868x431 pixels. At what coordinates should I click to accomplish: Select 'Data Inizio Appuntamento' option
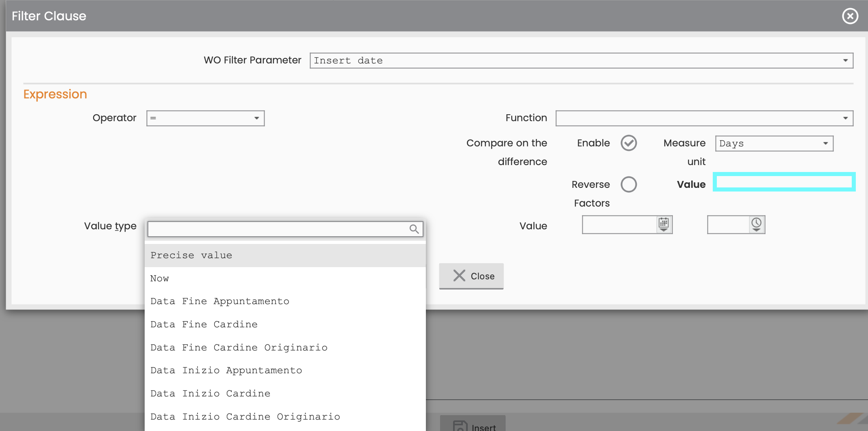[285, 370]
